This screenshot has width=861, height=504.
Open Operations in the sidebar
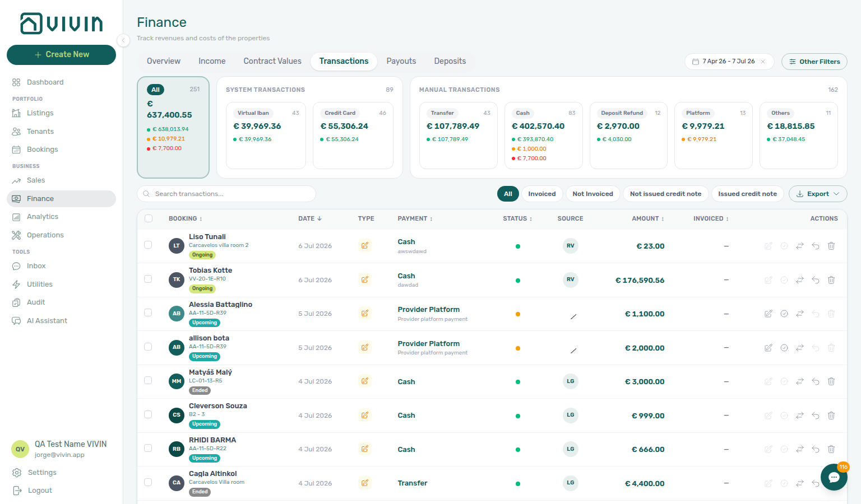tap(61, 235)
